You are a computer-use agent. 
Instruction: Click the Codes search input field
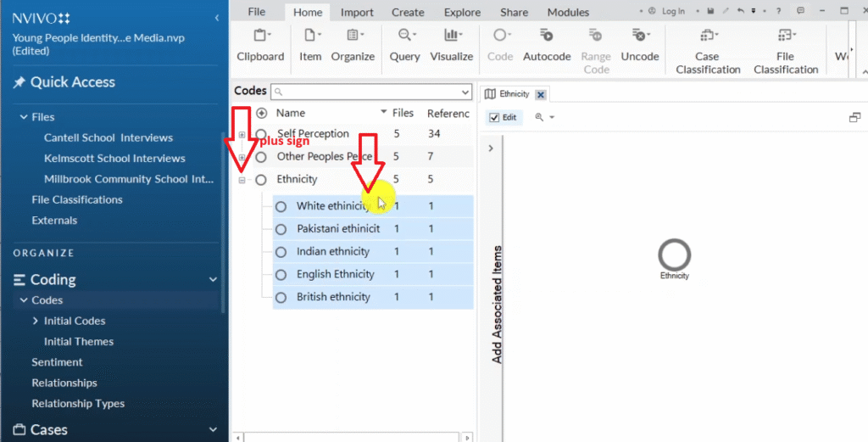click(371, 92)
